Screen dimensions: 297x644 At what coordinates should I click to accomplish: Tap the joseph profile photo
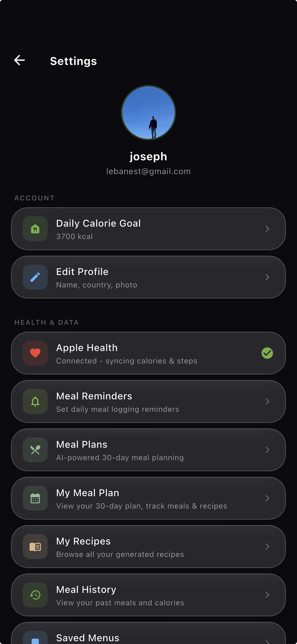tap(148, 113)
